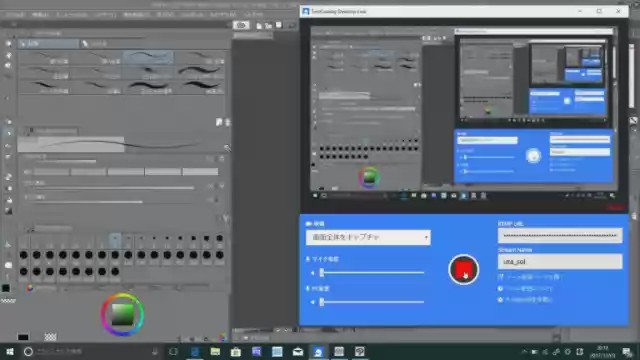Image resolution: width=640 pixels, height=360 pixels.
Task: Select the highlighted brush preset in the top row
Action: click(148, 58)
